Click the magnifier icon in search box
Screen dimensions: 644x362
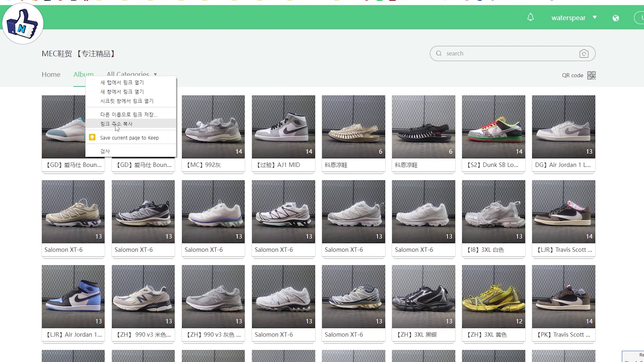coord(439,53)
